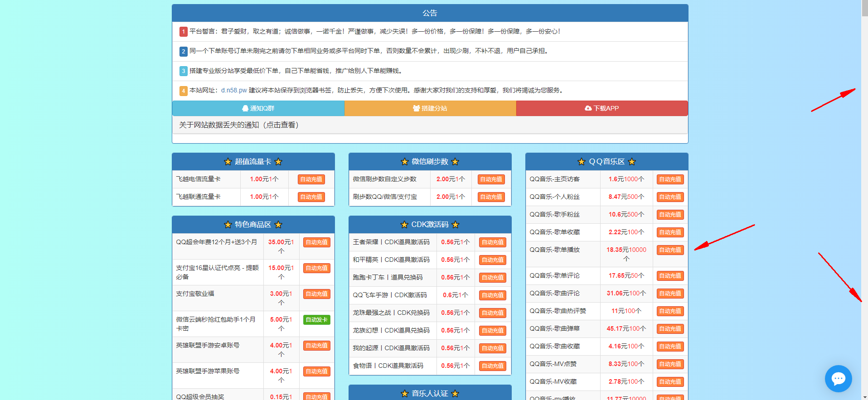The width and height of the screenshot is (868, 400).
Task: Click 自动充值 for QQ音乐-主页访客
Action: (x=670, y=179)
